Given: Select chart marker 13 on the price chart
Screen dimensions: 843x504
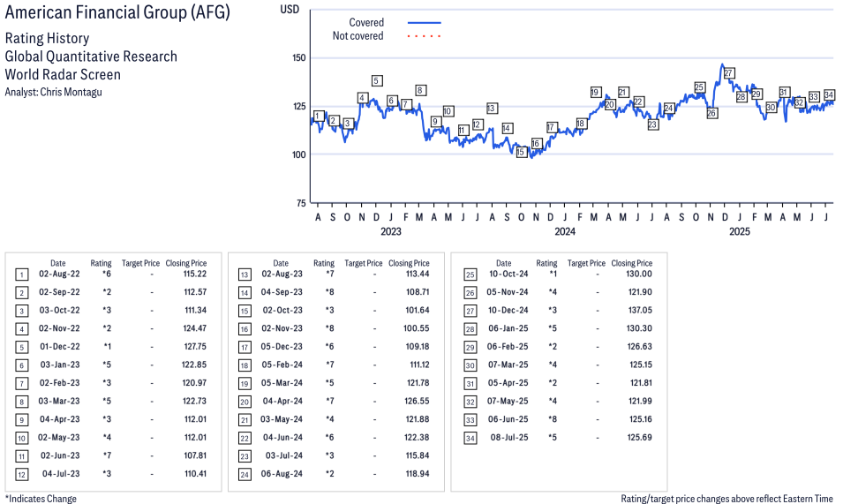Looking at the screenshot, I should [492, 108].
